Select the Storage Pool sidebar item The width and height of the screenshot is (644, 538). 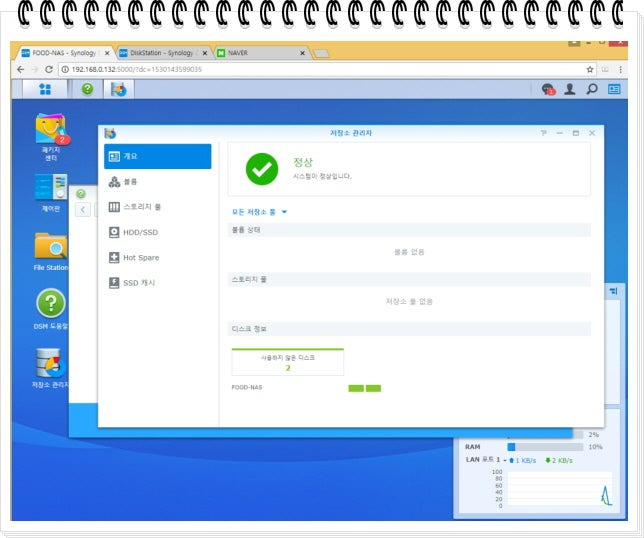[x=158, y=207]
